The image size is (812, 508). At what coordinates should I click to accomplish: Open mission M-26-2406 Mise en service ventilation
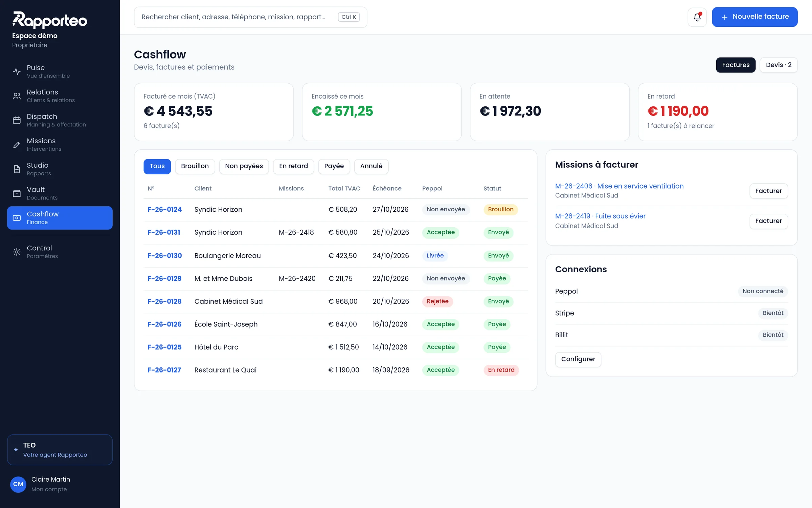coord(619,186)
